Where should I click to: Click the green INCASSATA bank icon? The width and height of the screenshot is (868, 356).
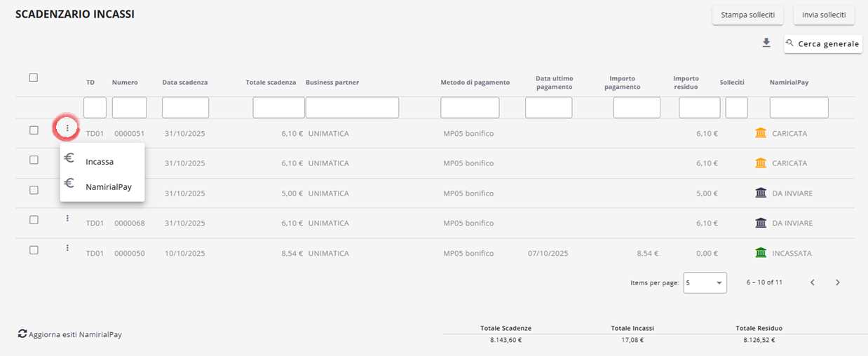pyautogui.click(x=761, y=253)
